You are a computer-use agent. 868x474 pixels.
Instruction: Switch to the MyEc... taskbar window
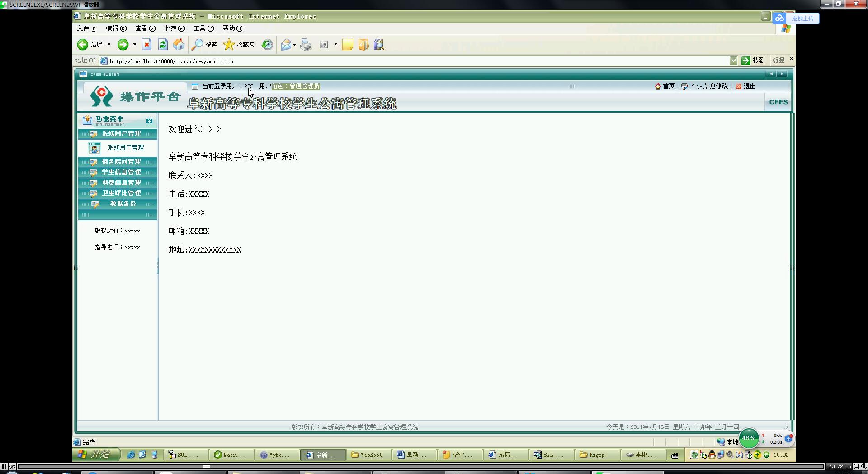click(278, 455)
